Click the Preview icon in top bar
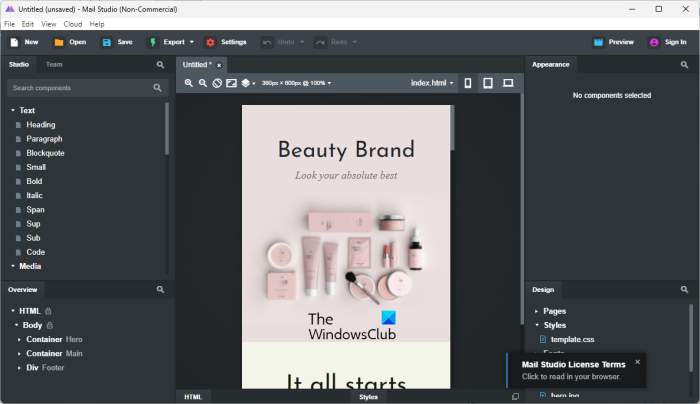Screen dimensions: 700x404 point(598,42)
